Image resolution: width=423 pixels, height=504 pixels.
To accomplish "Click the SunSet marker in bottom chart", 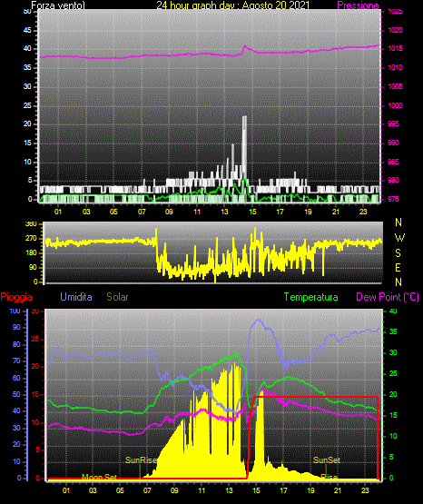I will pyautogui.click(x=326, y=460).
